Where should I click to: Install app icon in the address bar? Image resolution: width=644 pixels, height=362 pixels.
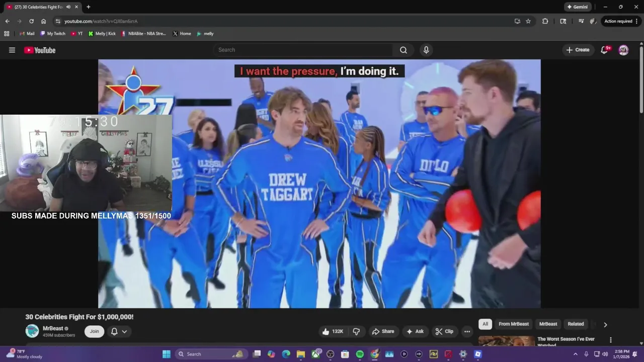[x=517, y=21]
